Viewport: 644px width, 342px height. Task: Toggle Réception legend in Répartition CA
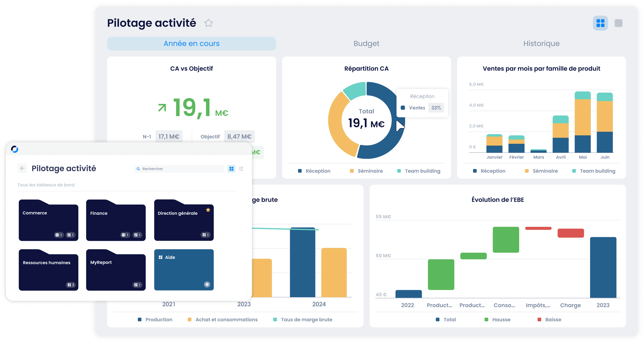click(x=314, y=171)
